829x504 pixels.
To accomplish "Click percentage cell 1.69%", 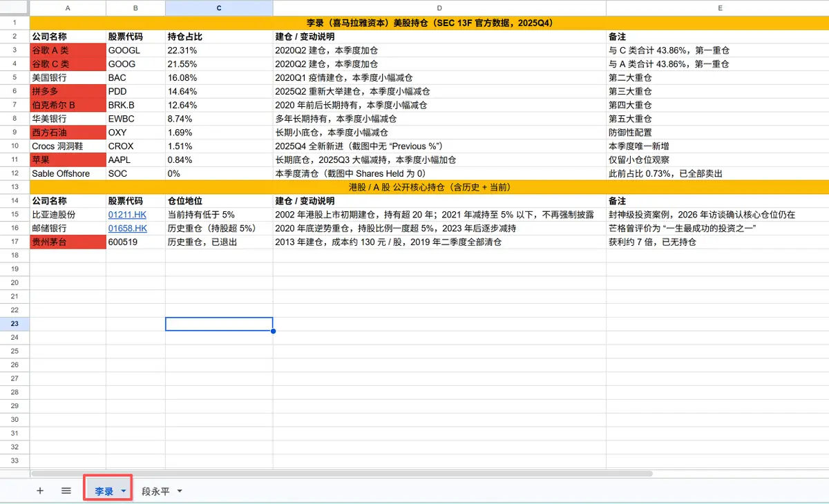I will (219, 133).
